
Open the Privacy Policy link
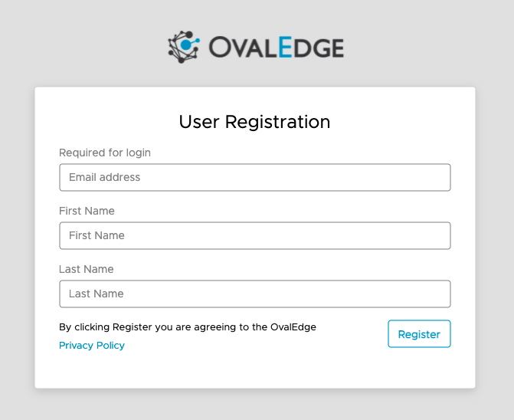pyautogui.click(x=92, y=346)
